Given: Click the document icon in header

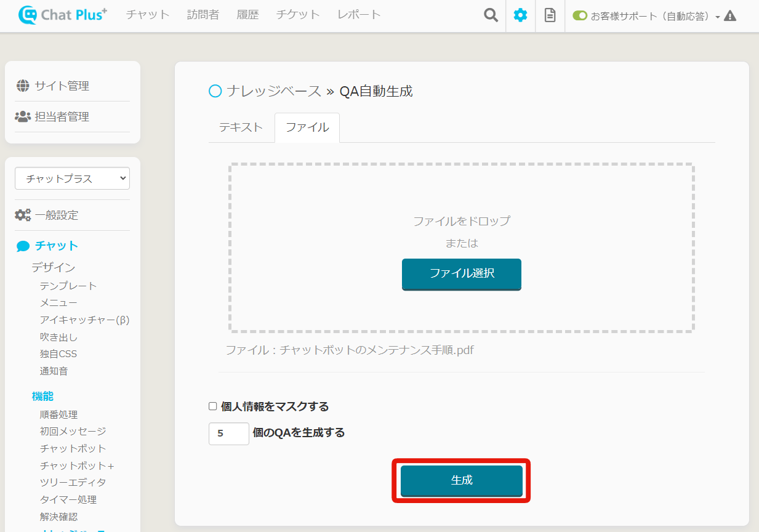Looking at the screenshot, I should click(x=550, y=15).
